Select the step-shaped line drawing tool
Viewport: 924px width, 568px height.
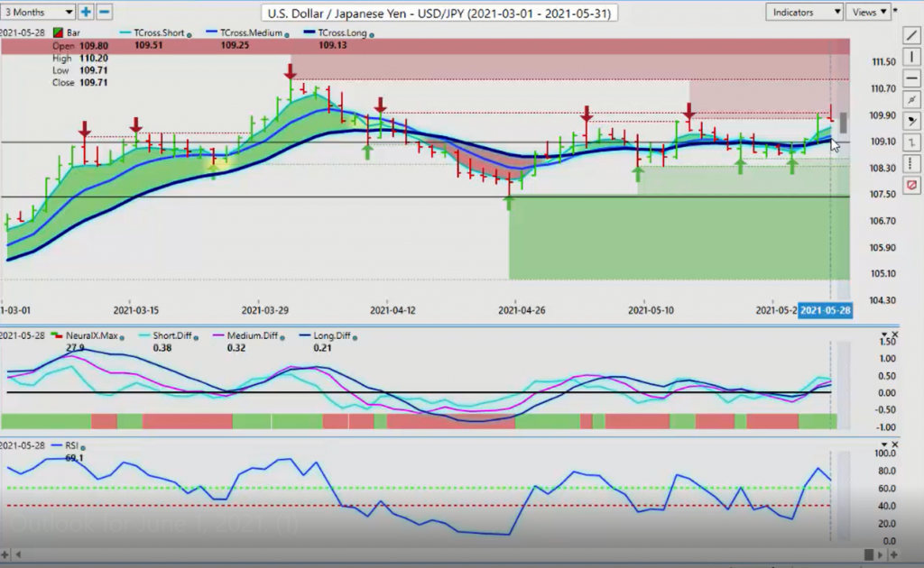click(x=911, y=143)
